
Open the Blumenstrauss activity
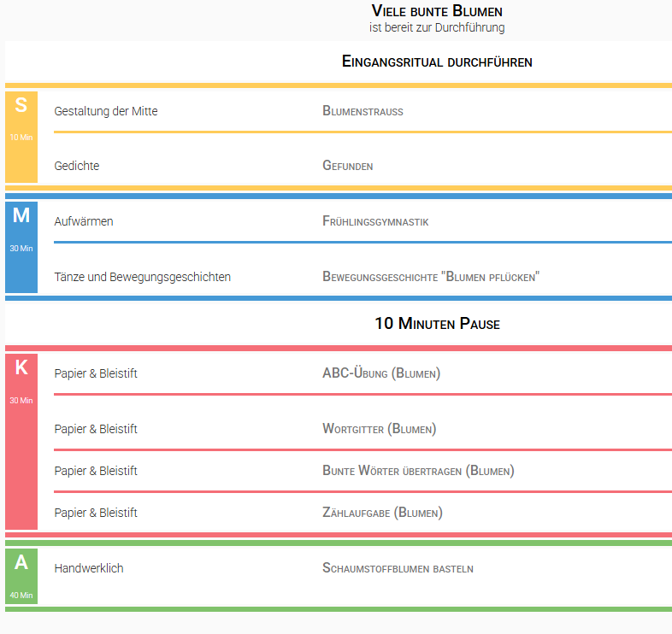pos(363,111)
